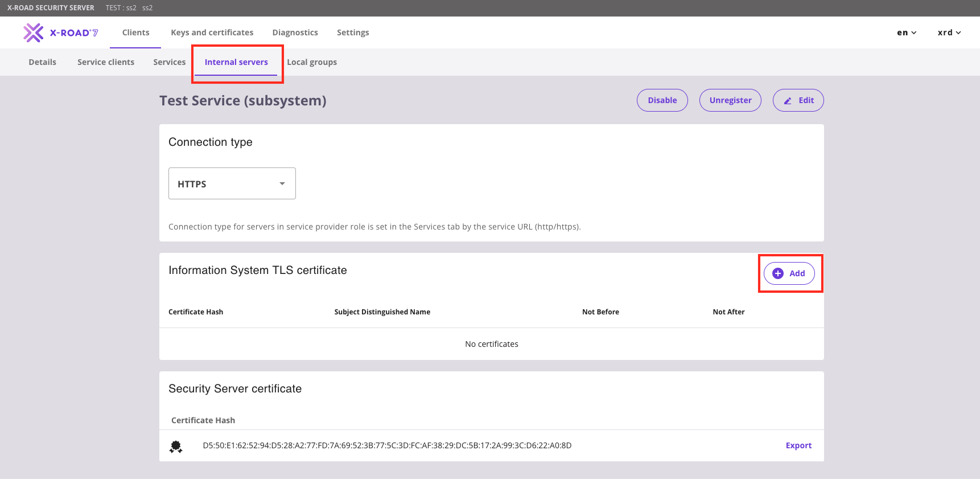Expand the en language selector
980x479 pixels.
pos(907,32)
